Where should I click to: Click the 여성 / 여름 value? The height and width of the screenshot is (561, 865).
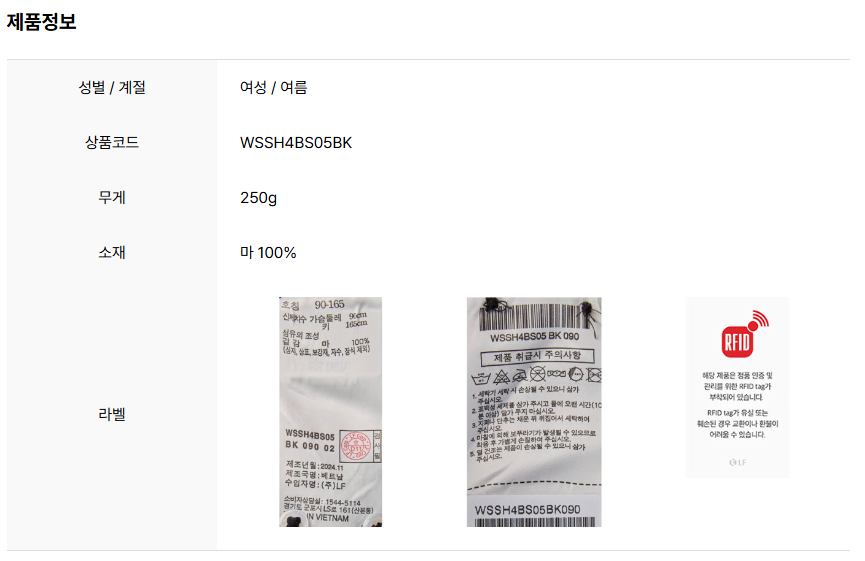pyautogui.click(x=274, y=87)
